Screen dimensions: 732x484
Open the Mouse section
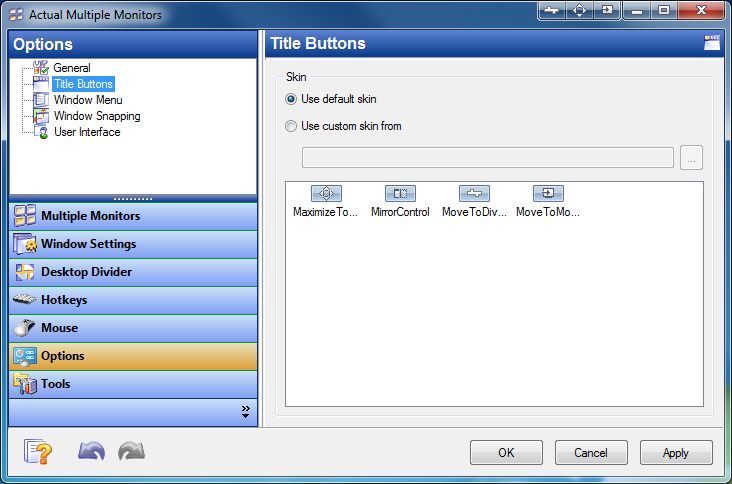[x=133, y=328]
